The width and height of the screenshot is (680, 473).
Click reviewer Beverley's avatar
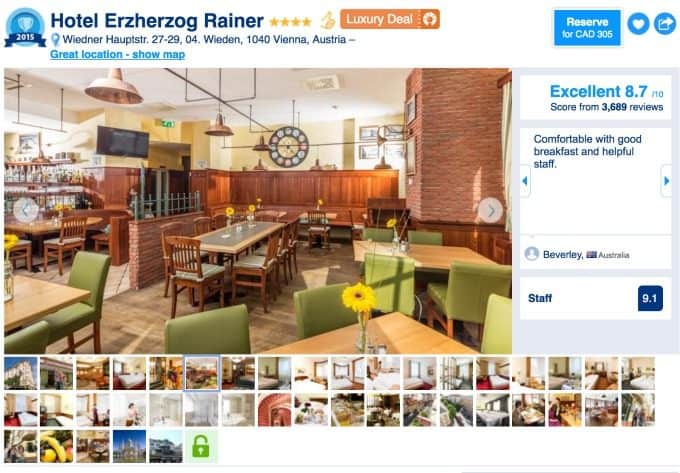click(x=531, y=254)
